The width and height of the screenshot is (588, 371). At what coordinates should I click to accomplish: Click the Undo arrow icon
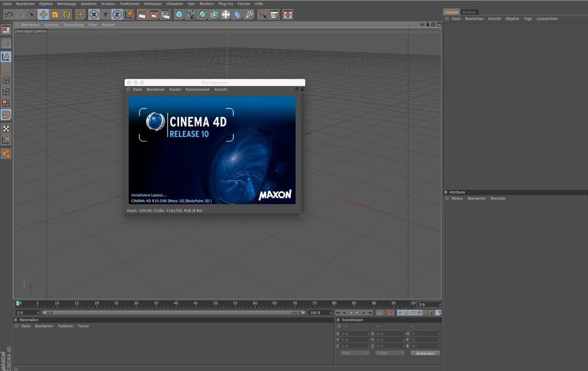click(x=9, y=14)
